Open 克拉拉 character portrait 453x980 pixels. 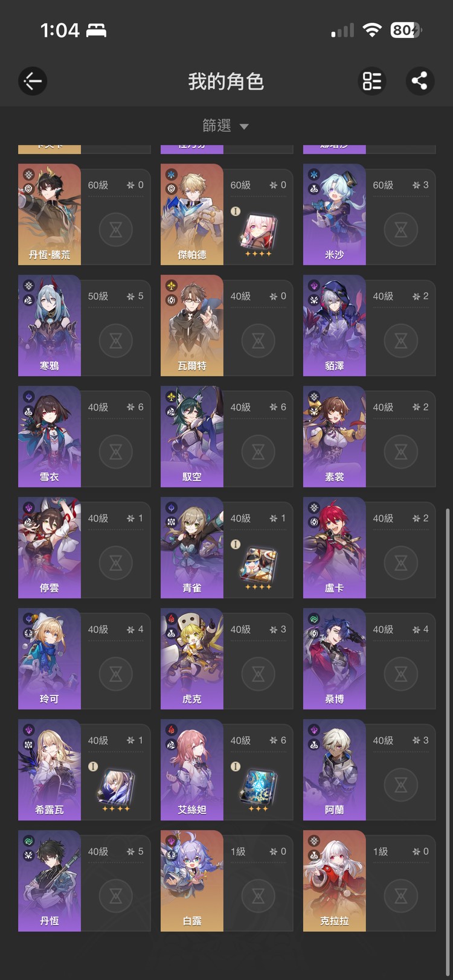point(335,881)
